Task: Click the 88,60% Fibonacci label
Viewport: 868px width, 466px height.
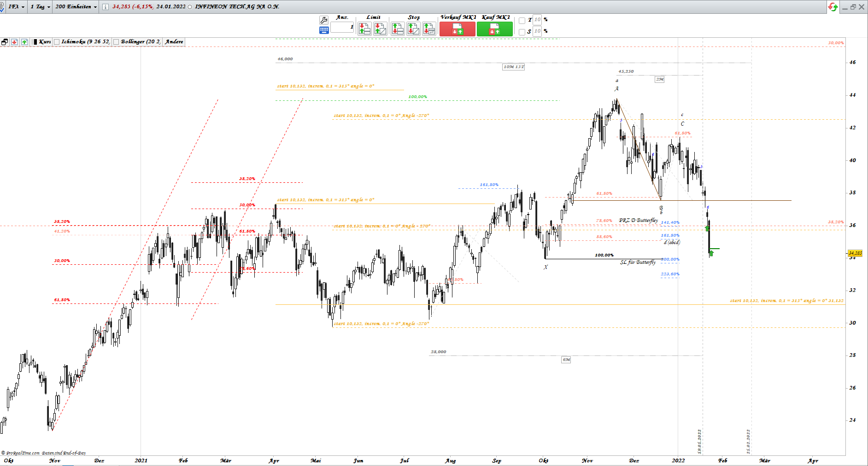Action: (x=604, y=237)
